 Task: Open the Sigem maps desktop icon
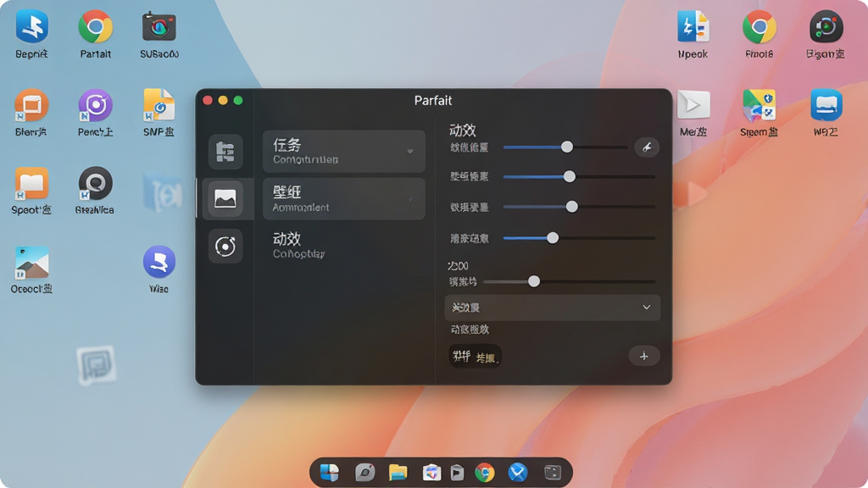pos(759,105)
